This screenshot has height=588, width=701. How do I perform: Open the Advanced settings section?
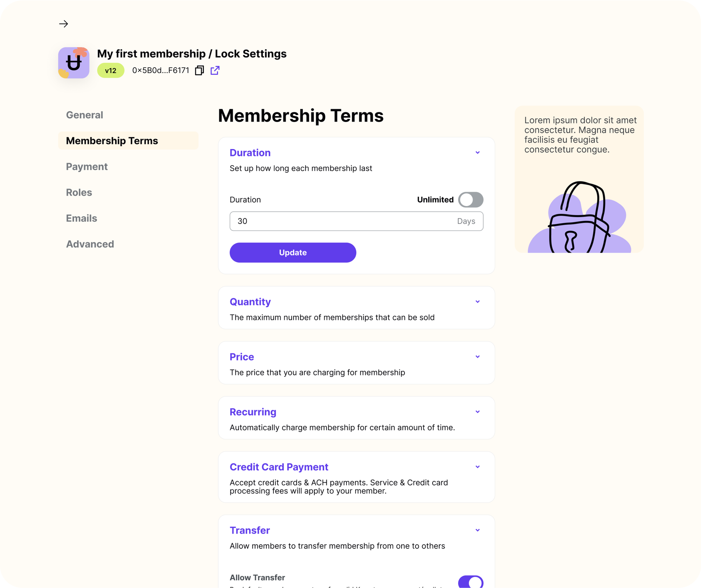tap(90, 244)
